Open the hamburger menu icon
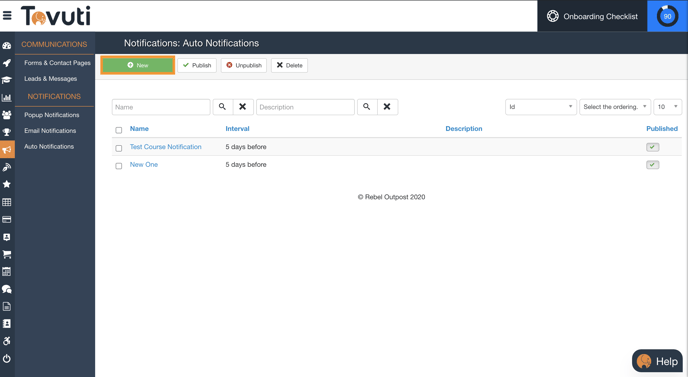 pyautogui.click(x=7, y=16)
